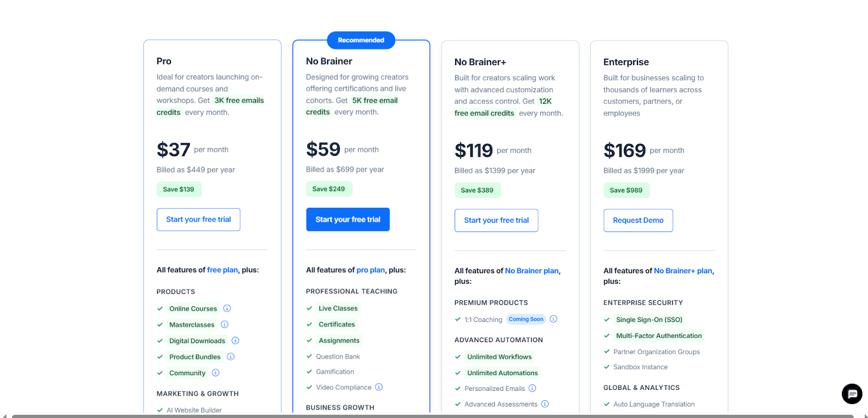Viewport: 868px width, 418px height.
Task: Open the 'No Brainer plan' features link
Action: (x=532, y=271)
